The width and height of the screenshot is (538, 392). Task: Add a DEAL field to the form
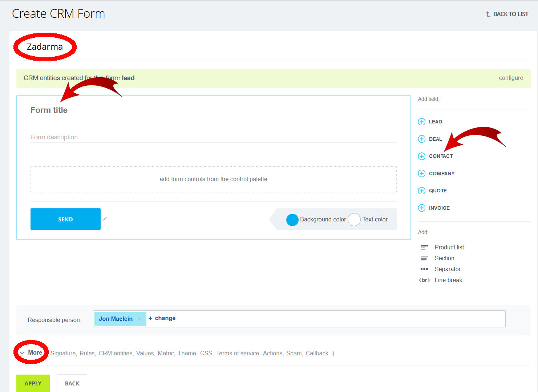[x=435, y=139]
